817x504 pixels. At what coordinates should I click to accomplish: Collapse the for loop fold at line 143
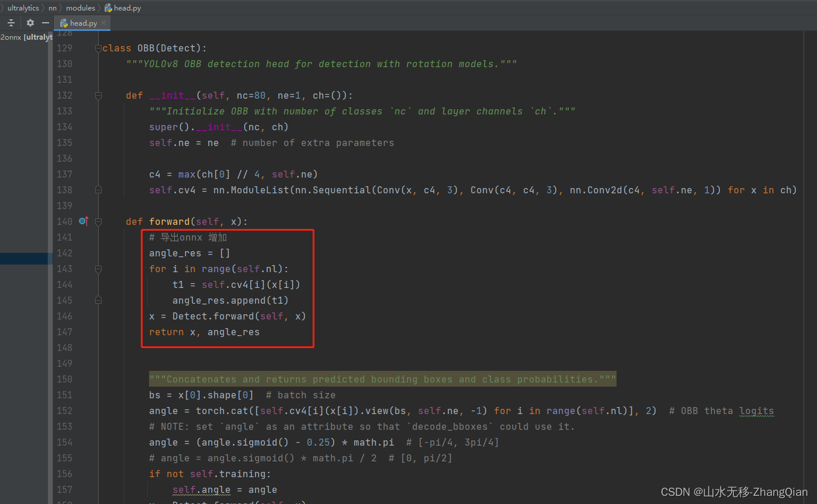[98, 269]
